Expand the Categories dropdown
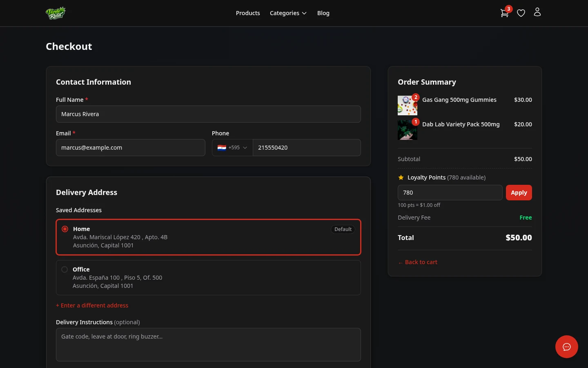Screen dimensions: 588x368 coord(288,13)
